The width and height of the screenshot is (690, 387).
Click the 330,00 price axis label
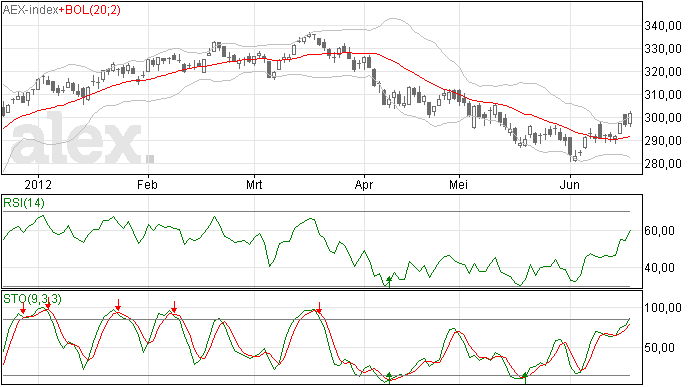coord(663,49)
